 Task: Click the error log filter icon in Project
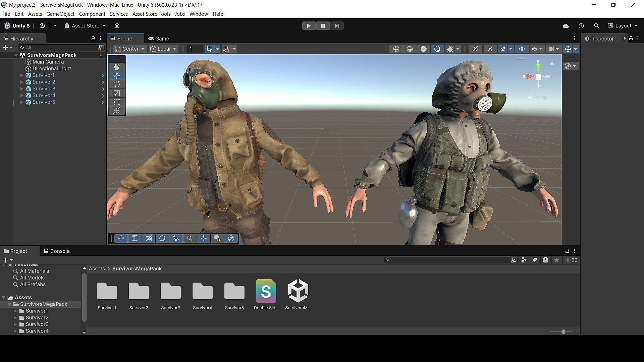(546, 260)
